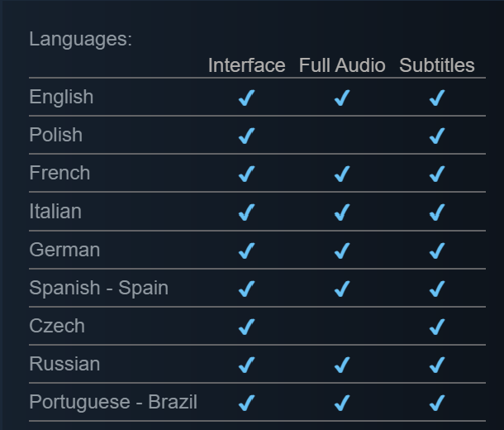Select the Portuguese - Brazil language row
This screenshot has width=504, height=430.
click(257, 402)
